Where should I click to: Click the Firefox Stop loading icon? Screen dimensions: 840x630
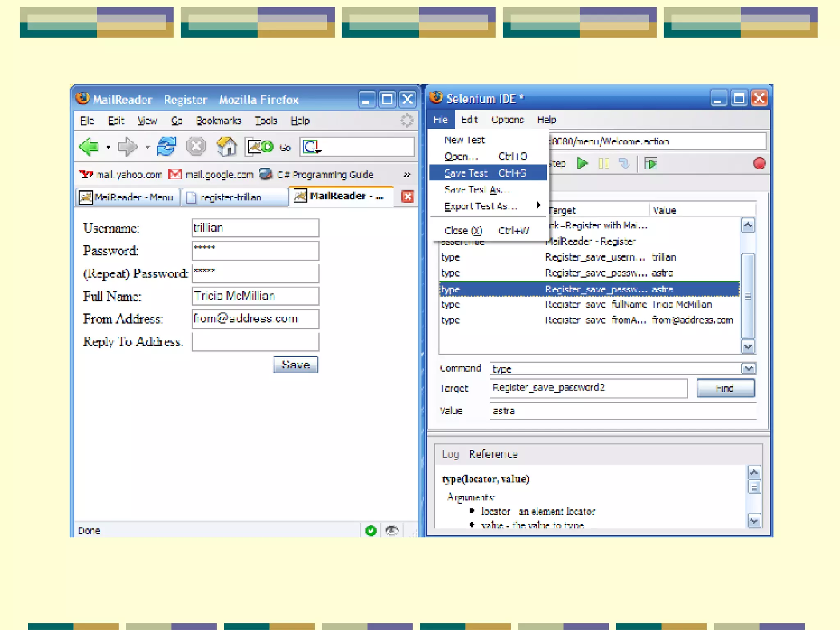pos(196,146)
